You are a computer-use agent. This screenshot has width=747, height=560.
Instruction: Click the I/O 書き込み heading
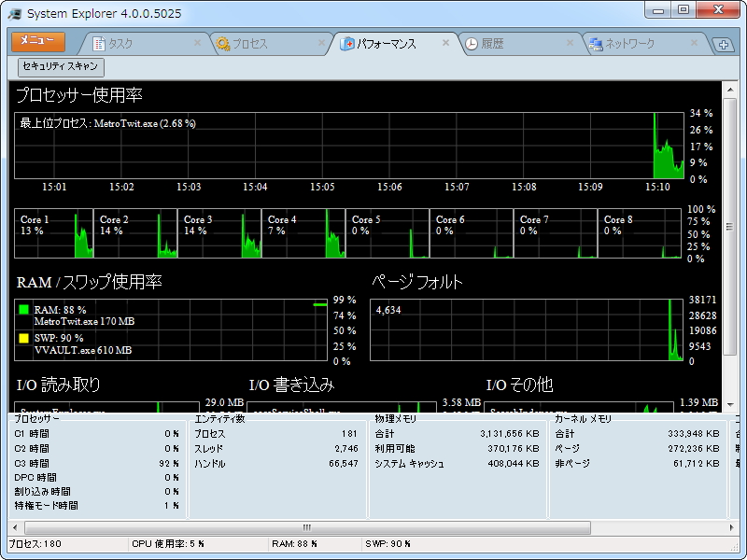[x=291, y=385]
